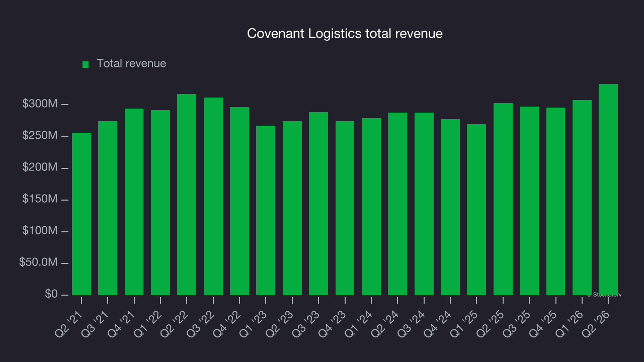Click the chart title "Covenant Logistics total revenue"
The height and width of the screenshot is (362, 644).
coord(345,34)
